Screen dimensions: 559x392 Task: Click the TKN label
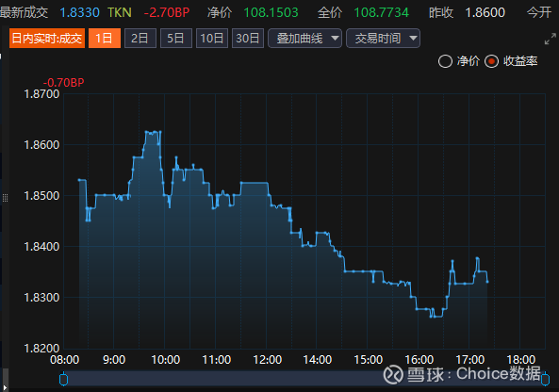(120, 13)
